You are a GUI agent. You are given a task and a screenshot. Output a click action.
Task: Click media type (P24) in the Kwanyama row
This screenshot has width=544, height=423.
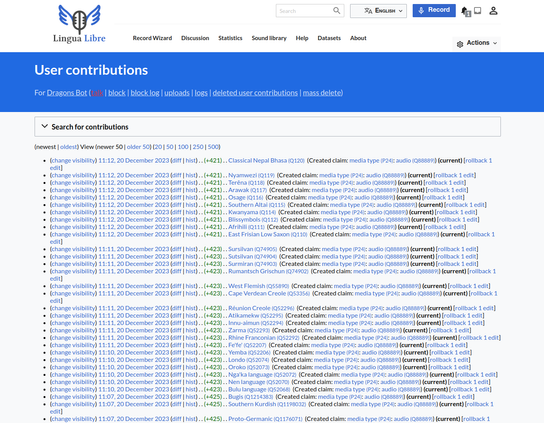point(342,212)
